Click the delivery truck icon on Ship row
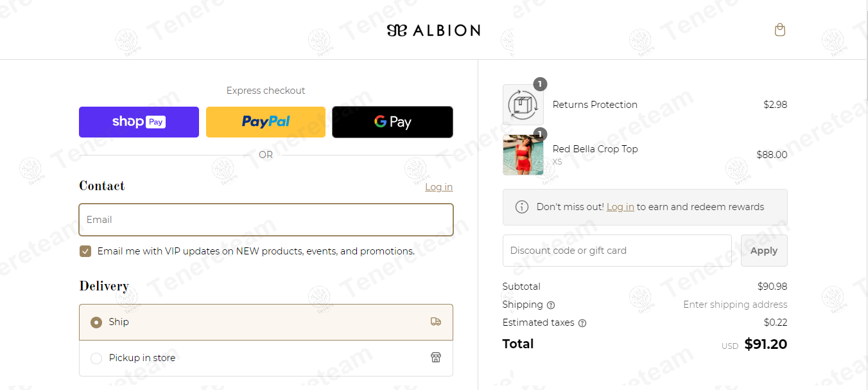The width and height of the screenshot is (868, 390). point(436,322)
